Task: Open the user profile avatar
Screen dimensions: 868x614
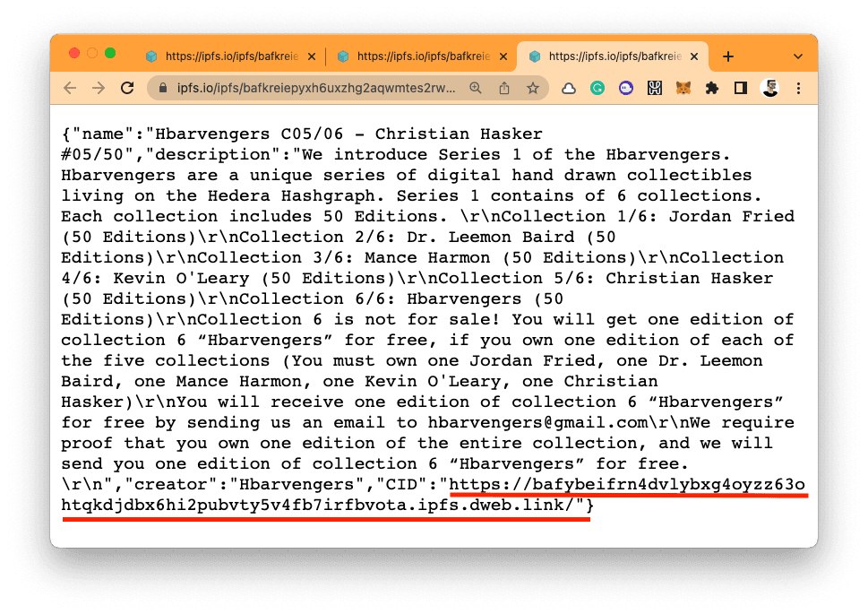Action: (769, 88)
